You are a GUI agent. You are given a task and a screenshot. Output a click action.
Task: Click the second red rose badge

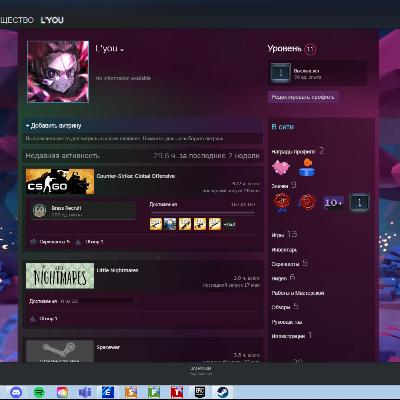pyautogui.click(x=307, y=202)
